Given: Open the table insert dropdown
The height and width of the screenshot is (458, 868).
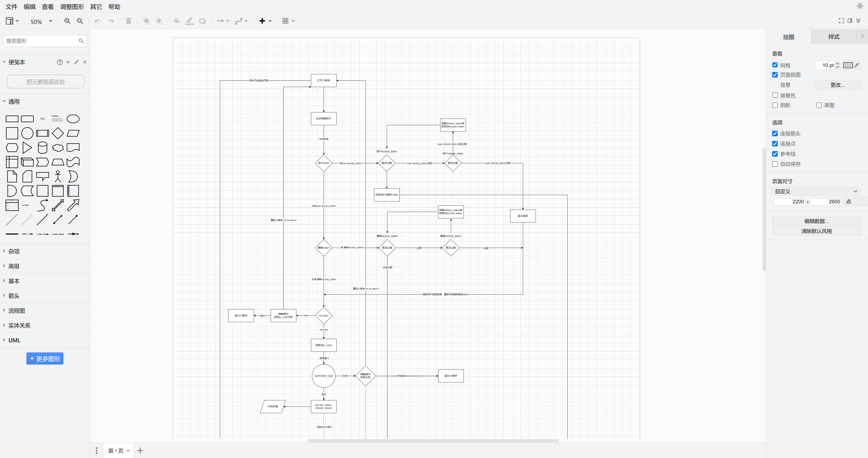Looking at the screenshot, I should tap(288, 21).
